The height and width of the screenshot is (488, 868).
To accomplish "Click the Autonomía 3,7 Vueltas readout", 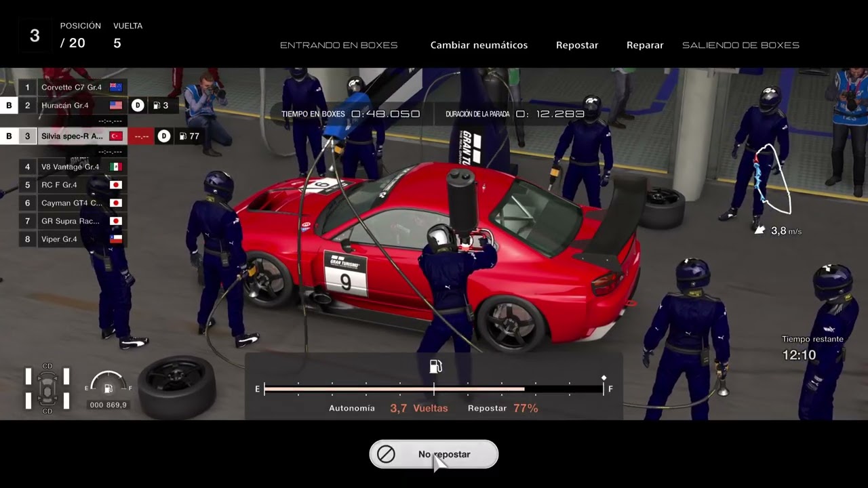I will tap(389, 408).
